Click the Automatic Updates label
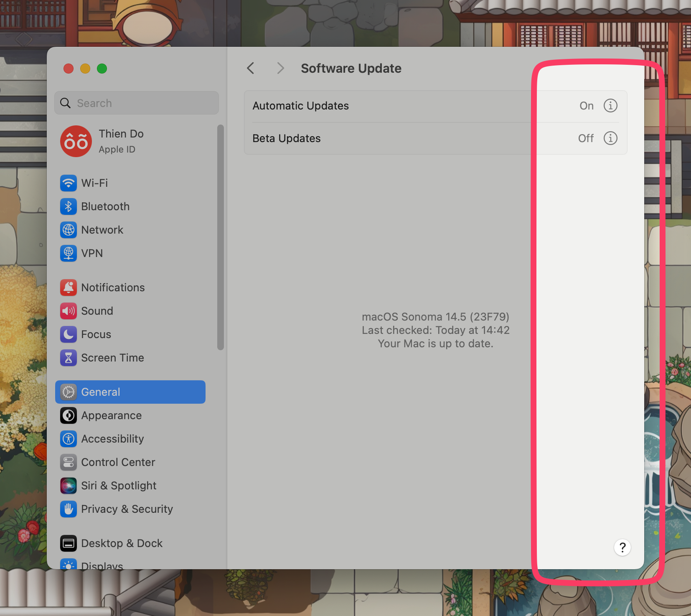The height and width of the screenshot is (616, 691). click(301, 106)
